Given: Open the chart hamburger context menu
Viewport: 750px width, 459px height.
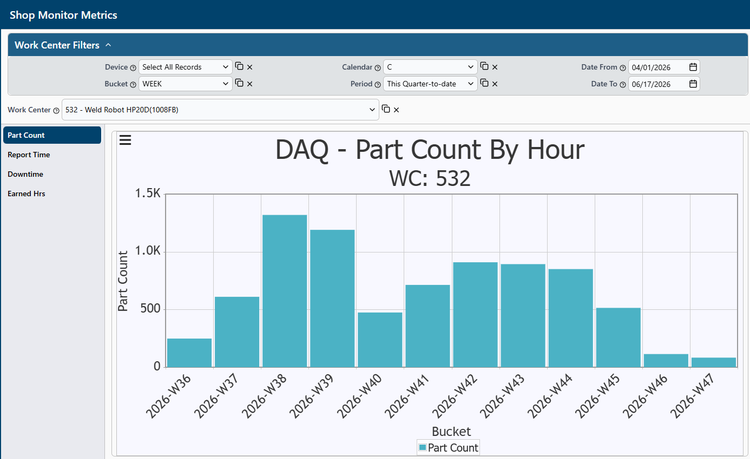Looking at the screenshot, I should [125, 140].
